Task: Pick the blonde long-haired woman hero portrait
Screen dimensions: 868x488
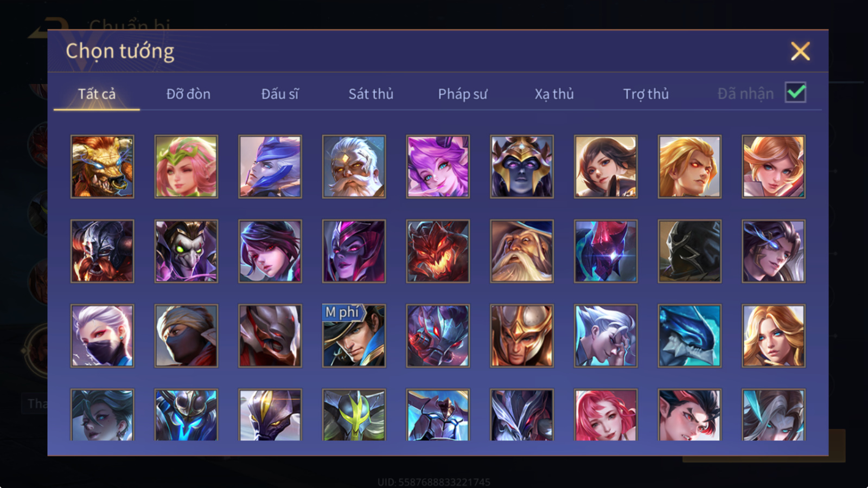Action: [774, 336]
